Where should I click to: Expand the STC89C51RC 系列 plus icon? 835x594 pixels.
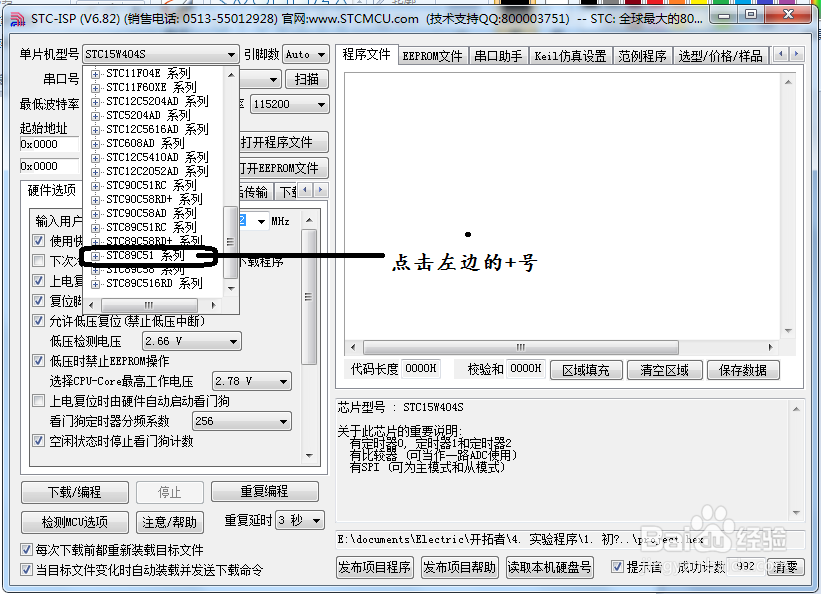pyautogui.click(x=95, y=228)
